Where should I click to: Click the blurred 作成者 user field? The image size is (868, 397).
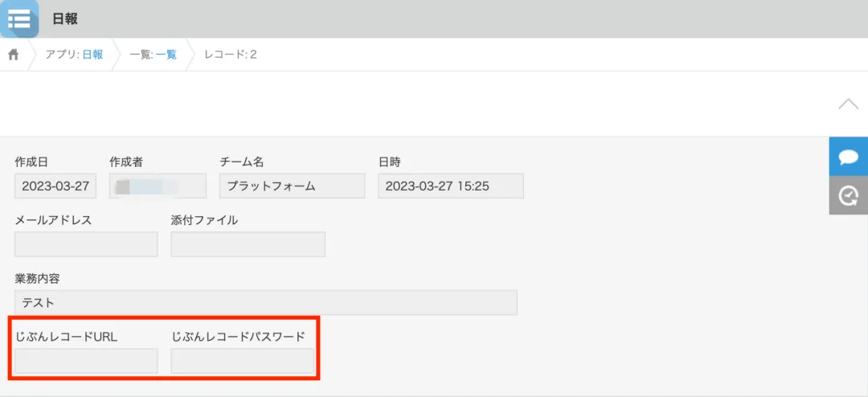click(x=158, y=186)
